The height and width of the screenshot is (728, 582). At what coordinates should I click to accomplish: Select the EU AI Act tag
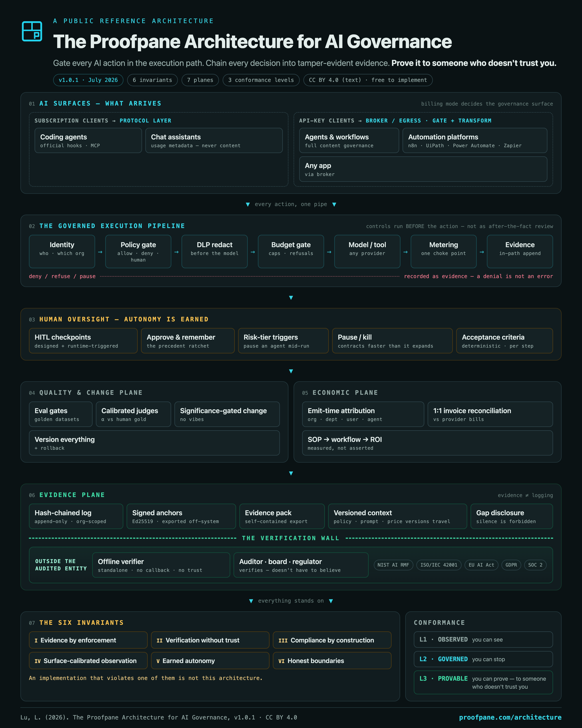pos(481,565)
